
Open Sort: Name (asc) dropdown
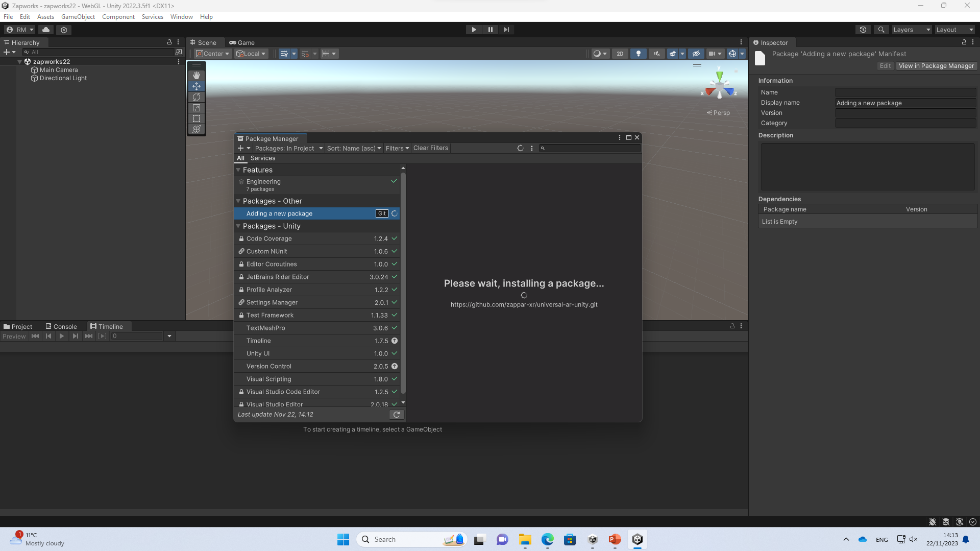[x=354, y=148]
